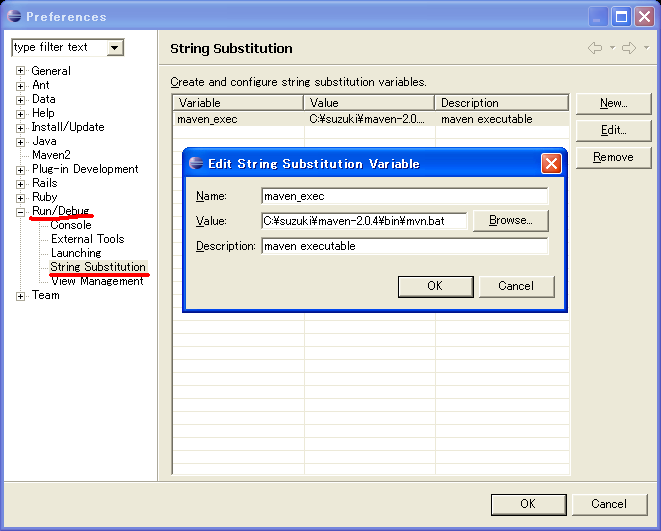Expand the General tree node
Image resolution: width=661 pixels, height=531 pixels.
coord(20,71)
